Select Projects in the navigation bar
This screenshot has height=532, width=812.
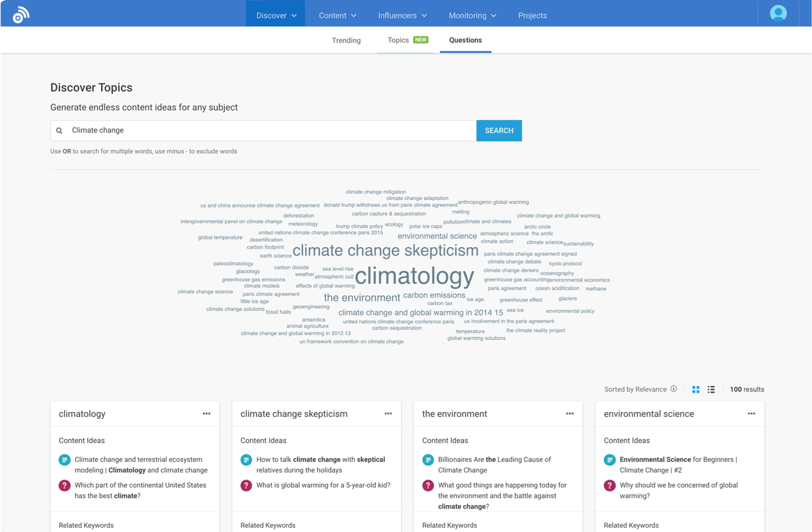tap(532, 15)
